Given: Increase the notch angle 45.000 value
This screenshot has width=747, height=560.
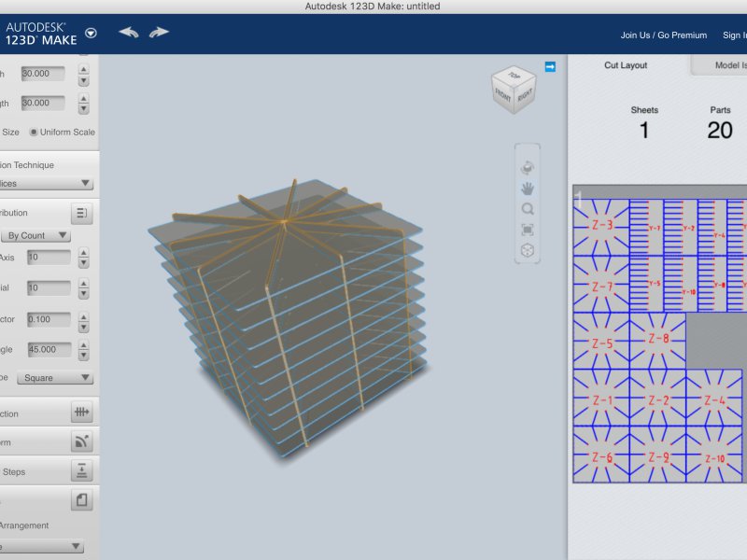Looking at the screenshot, I should click(83, 345).
